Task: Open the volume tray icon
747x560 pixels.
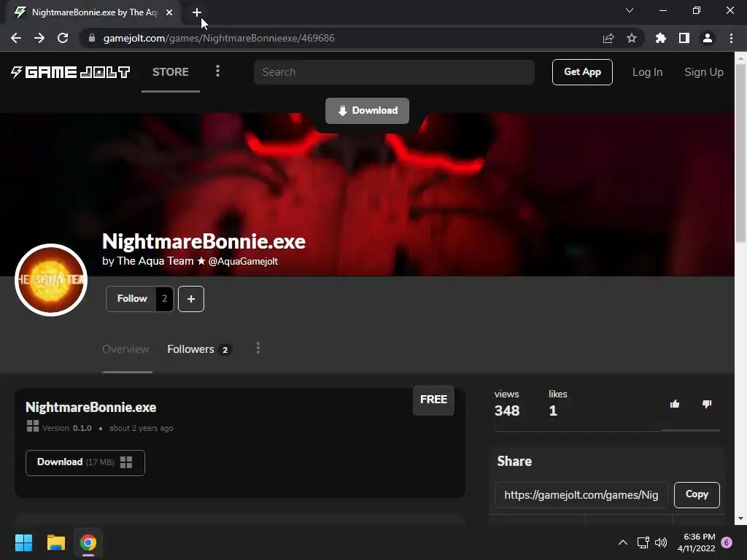Action: tap(661, 542)
